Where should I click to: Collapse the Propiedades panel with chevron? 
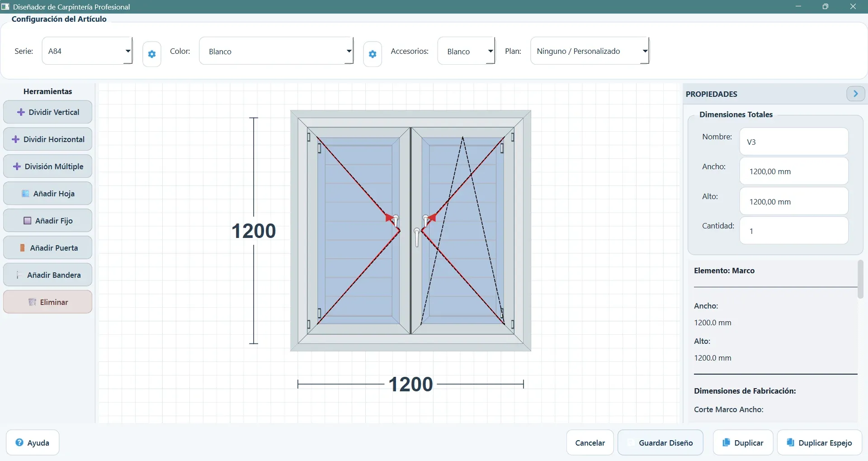tap(855, 94)
